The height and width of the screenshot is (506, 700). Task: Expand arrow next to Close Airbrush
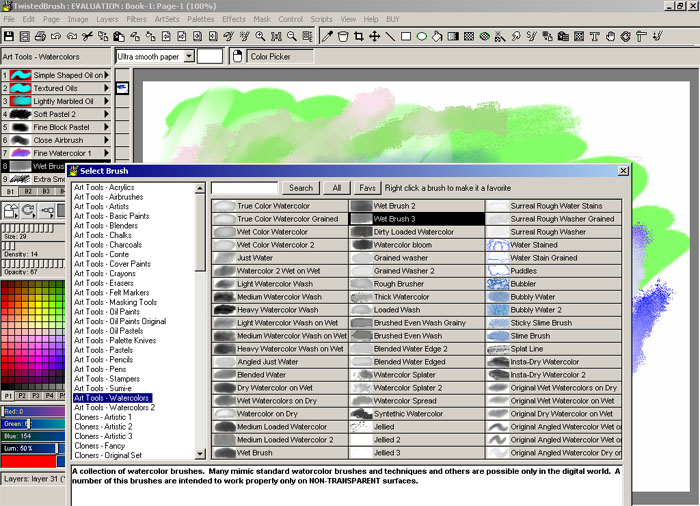pyautogui.click(x=106, y=140)
